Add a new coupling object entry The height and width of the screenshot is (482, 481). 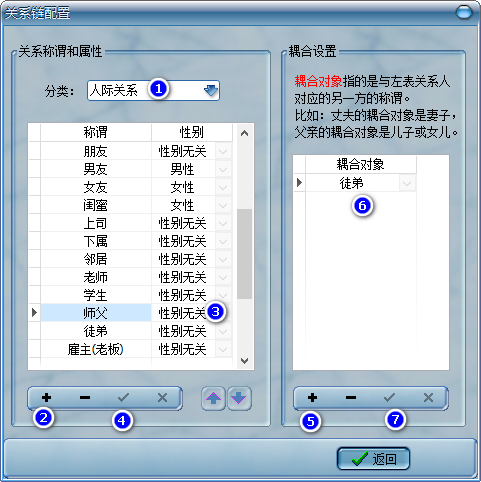click(312, 397)
